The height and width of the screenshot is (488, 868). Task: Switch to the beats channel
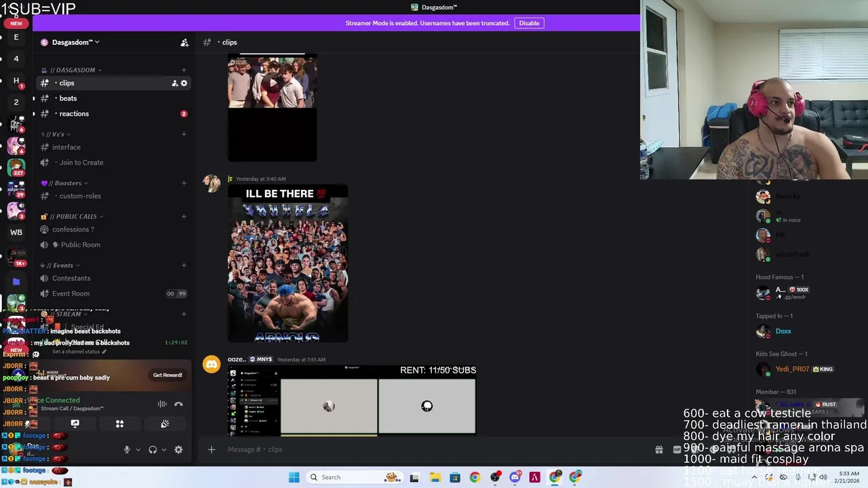113,98
